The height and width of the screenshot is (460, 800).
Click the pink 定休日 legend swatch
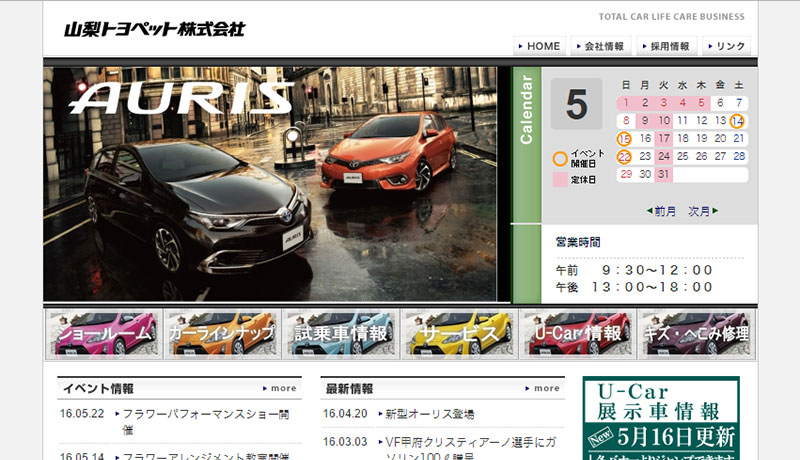(560, 180)
